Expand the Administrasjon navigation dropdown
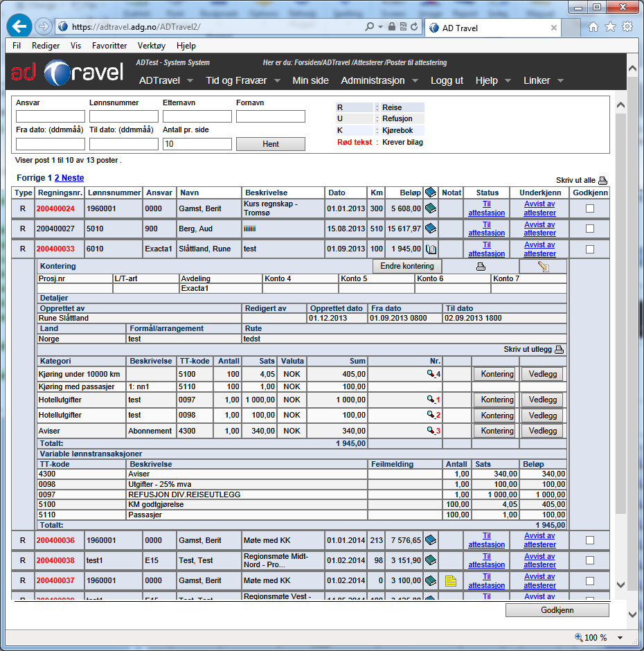 tap(379, 80)
